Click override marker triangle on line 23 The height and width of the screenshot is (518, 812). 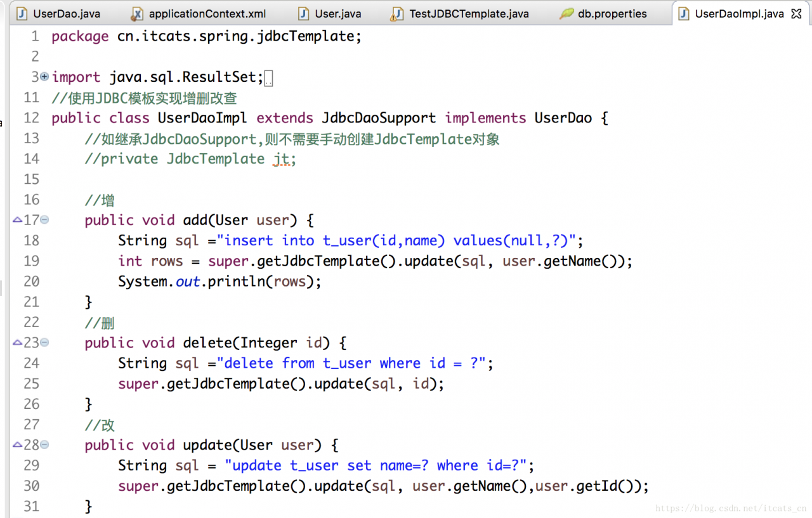(x=17, y=342)
